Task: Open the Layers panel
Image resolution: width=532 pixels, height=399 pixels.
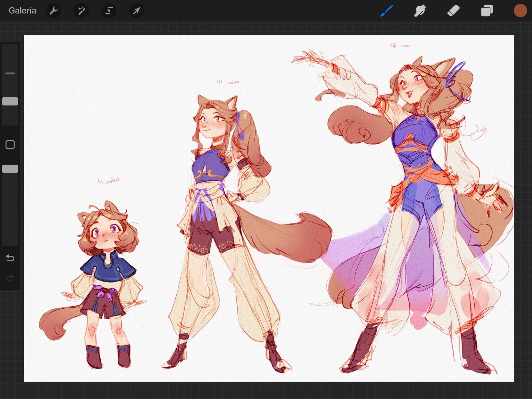Action: 487,11
